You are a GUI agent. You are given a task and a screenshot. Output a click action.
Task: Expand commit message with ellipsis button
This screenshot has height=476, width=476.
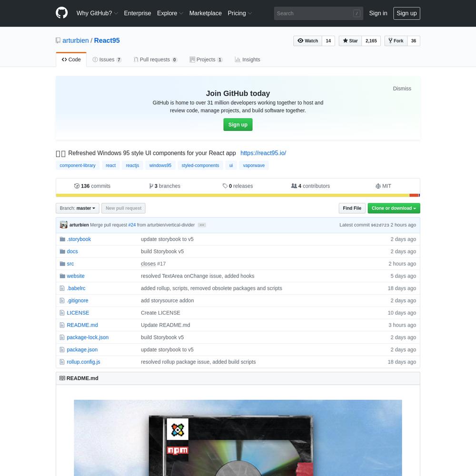202,225
